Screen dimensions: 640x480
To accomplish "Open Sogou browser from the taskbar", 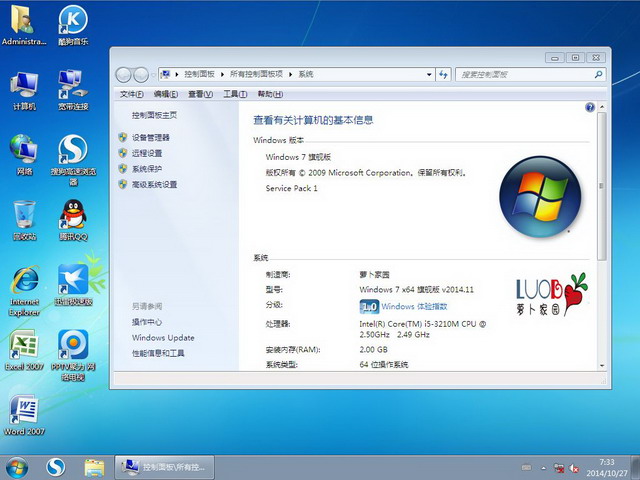I will (56, 467).
